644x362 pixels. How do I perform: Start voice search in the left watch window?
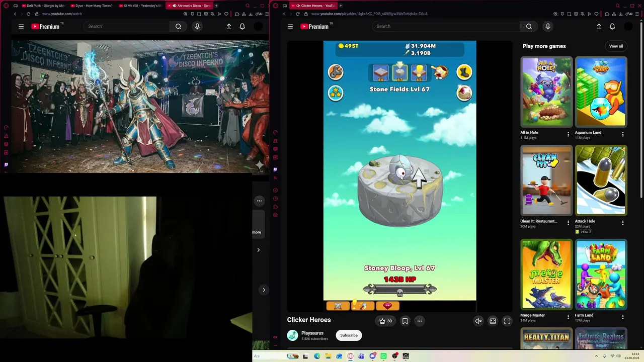[x=197, y=26]
